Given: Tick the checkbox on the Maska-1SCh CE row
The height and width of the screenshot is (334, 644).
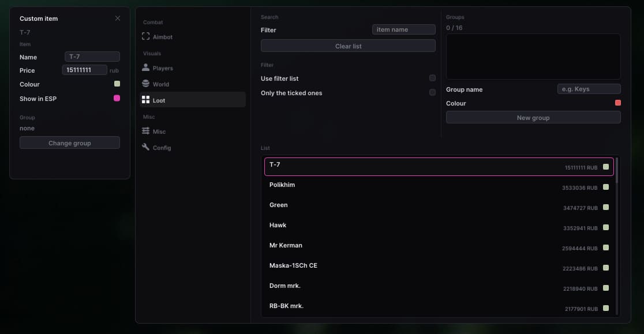Looking at the screenshot, I should click(606, 268).
